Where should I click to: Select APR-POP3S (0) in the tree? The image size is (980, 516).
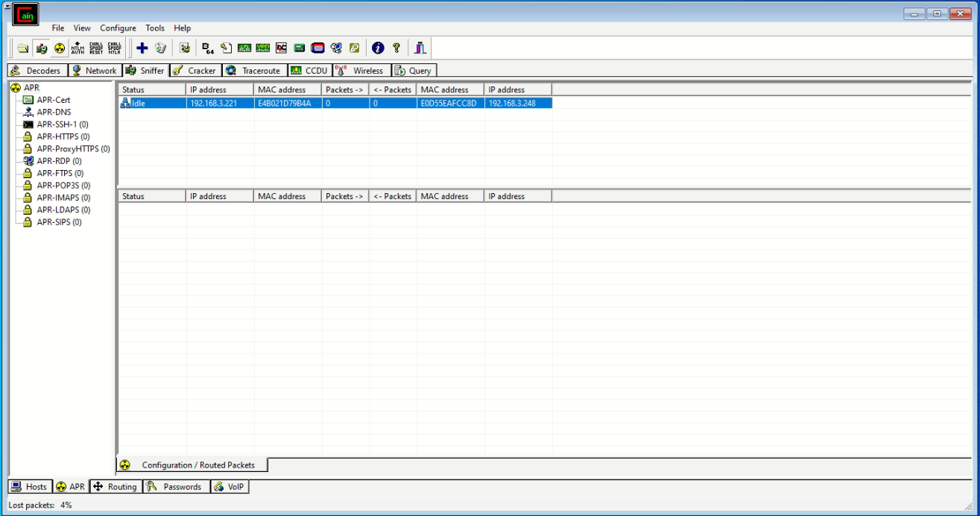coord(63,186)
